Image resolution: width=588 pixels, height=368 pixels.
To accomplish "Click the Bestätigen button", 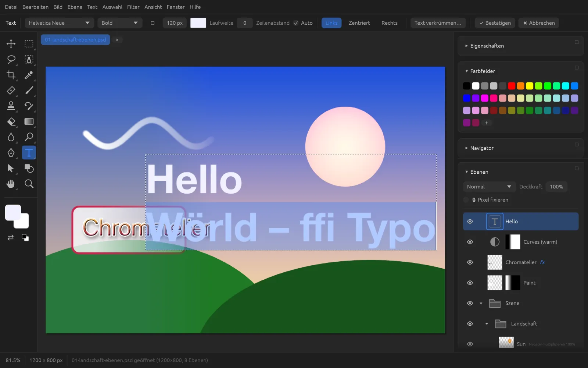I will (x=495, y=23).
